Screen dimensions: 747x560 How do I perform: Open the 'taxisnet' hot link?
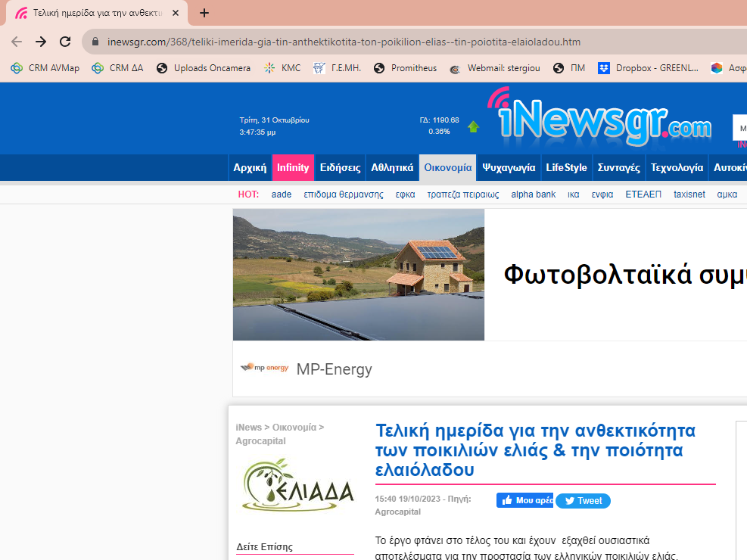[689, 194]
